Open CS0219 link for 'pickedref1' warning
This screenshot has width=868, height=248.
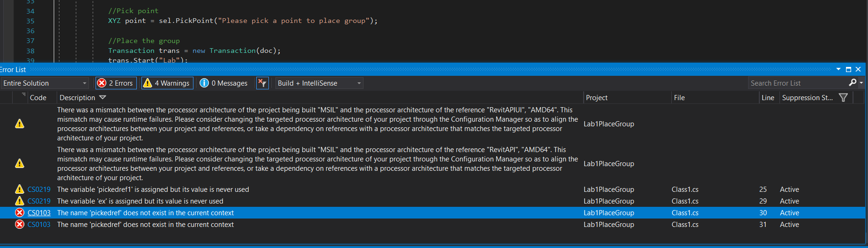[x=39, y=190]
